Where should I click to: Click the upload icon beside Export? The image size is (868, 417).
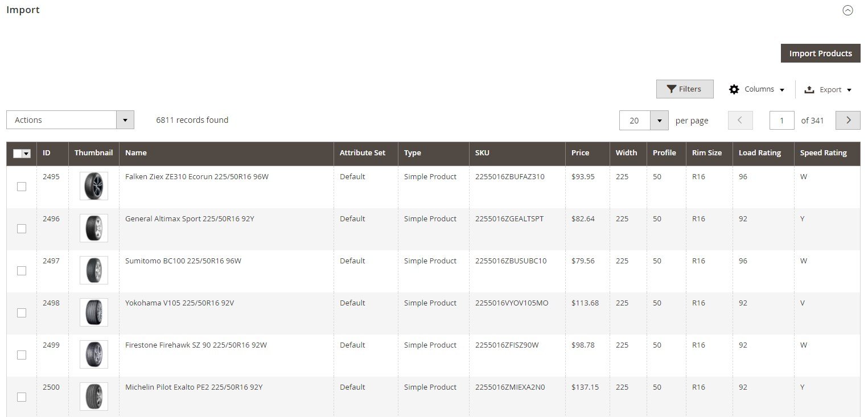pyautogui.click(x=809, y=89)
